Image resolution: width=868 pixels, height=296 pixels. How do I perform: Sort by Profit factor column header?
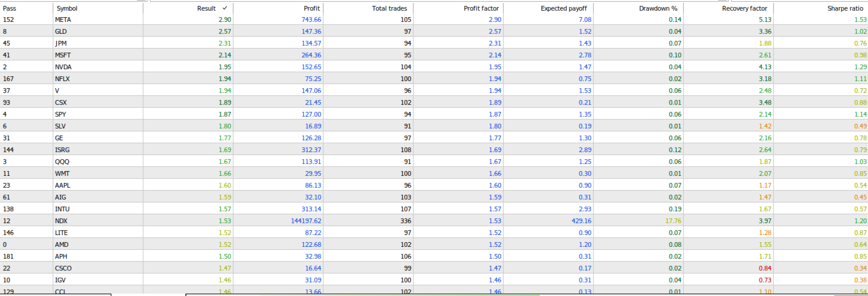459,8
